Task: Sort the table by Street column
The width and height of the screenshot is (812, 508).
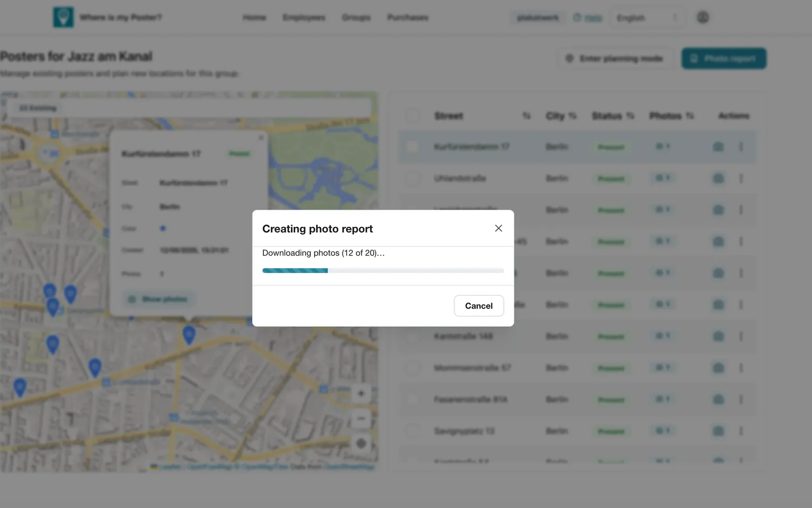Action: (526, 116)
